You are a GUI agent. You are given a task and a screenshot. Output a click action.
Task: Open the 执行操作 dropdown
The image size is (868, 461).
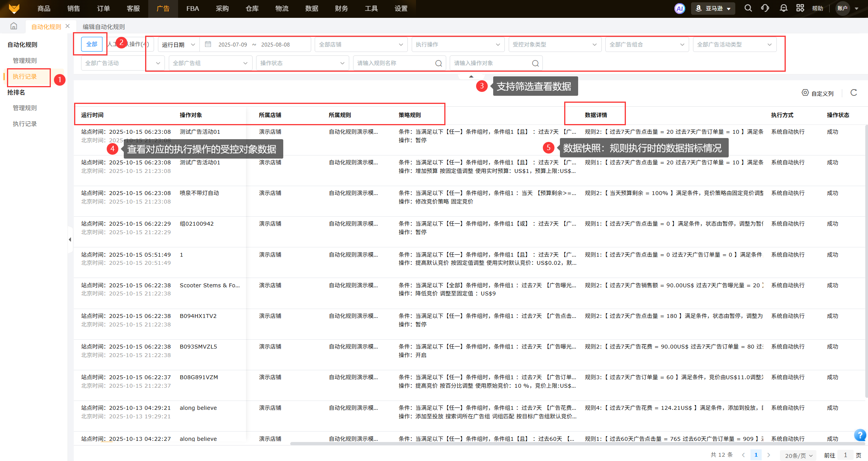click(458, 45)
